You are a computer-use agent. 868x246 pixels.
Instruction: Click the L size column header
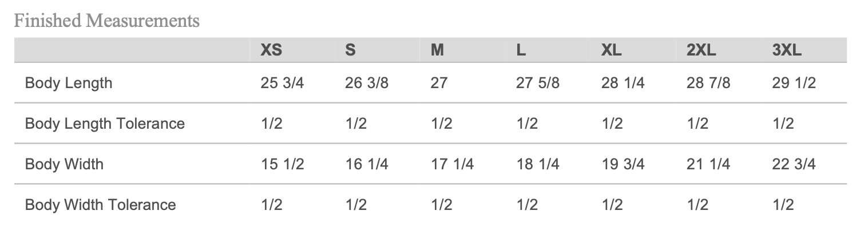click(x=521, y=50)
